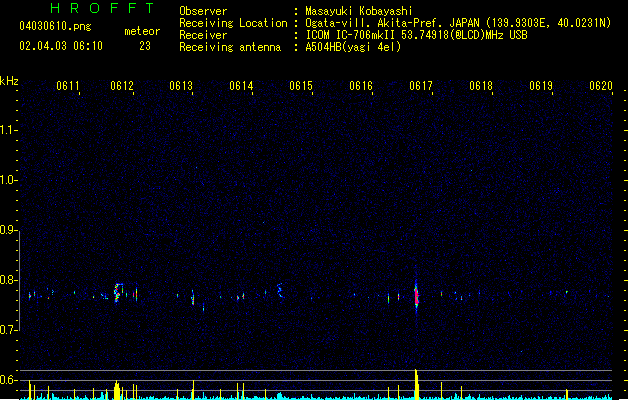Click the 0611 time marker

click(x=68, y=85)
